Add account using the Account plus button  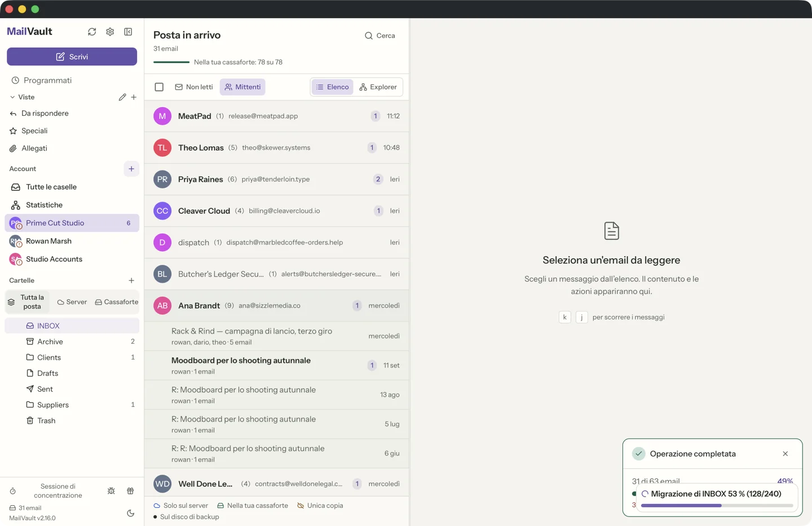[131, 169]
